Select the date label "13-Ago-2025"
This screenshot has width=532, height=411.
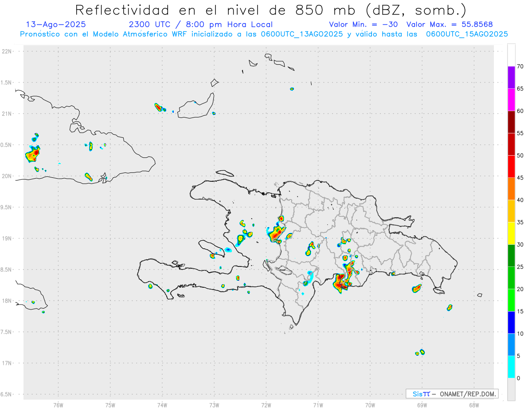[55, 24]
